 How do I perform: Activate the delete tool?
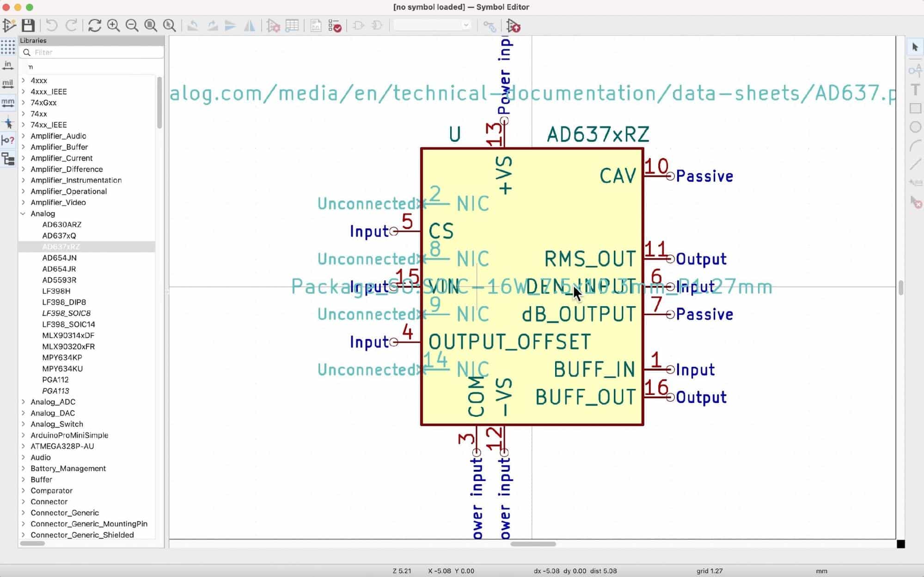(x=916, y=202)
